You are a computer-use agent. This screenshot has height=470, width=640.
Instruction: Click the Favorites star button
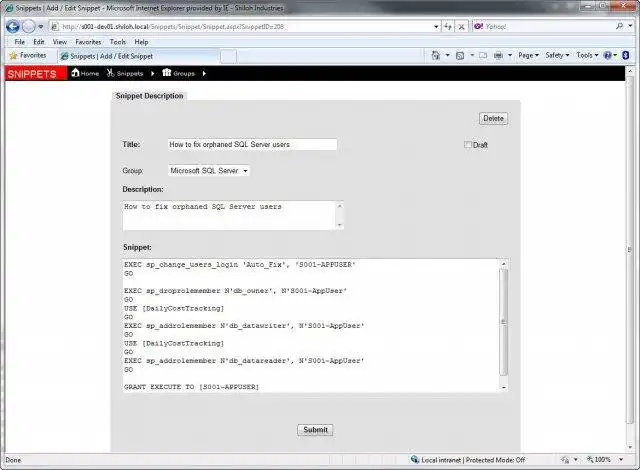click(x=28, y=55)
